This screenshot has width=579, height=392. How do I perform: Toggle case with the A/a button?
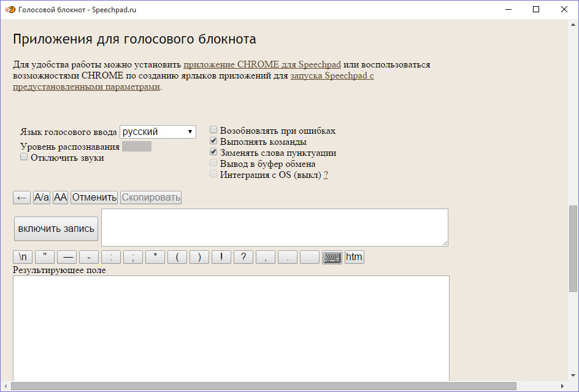coord(42,198)
